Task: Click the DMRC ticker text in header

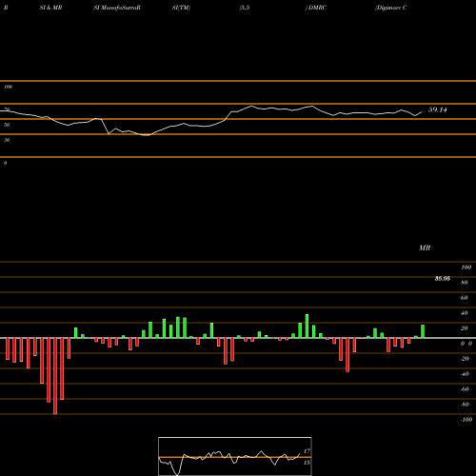Action: point(317,8)
